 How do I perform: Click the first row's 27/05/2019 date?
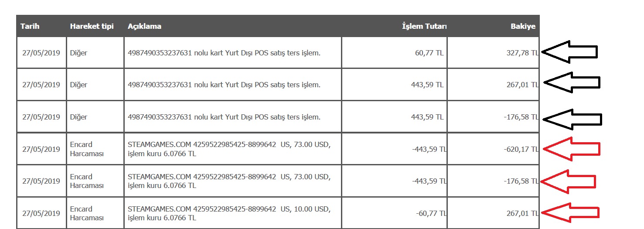click(x=41, y=53)
